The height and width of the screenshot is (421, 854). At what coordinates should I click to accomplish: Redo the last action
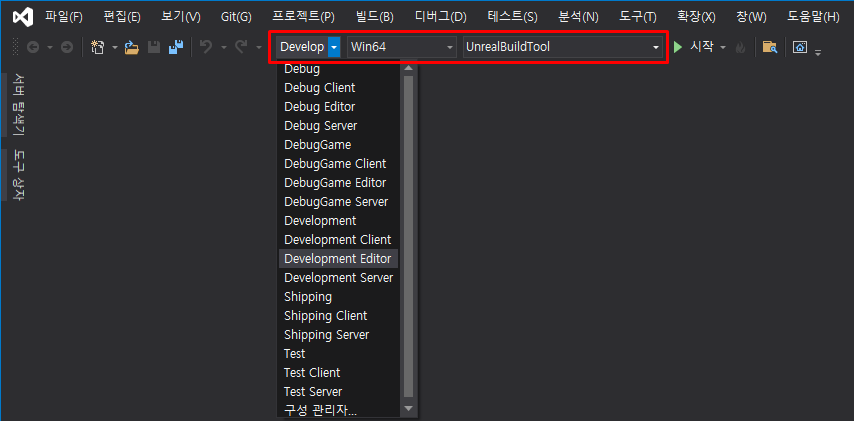pos(241,47)
